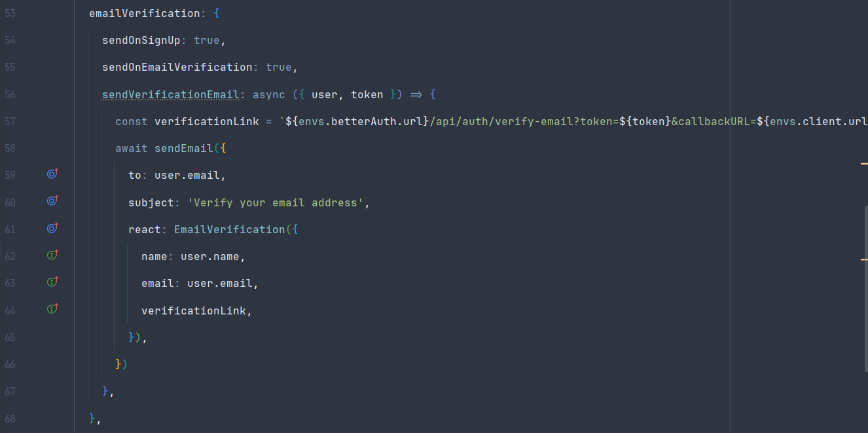The height and width of the screenshot is (433, 868).
Task: Click the green implements icon on line 63
Action: point(53,282)
